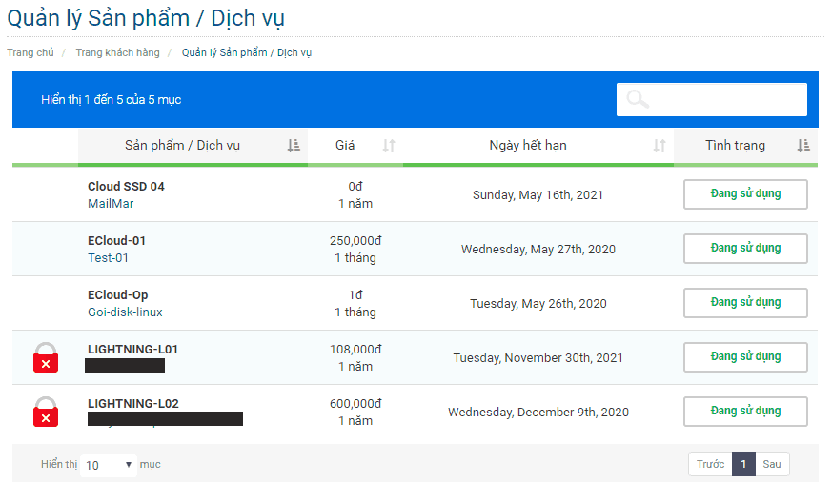Click sort arrows in Ngày hết hạn column
Image resolution: width=832 pixels, height=504 pixels.
(659, 146)
